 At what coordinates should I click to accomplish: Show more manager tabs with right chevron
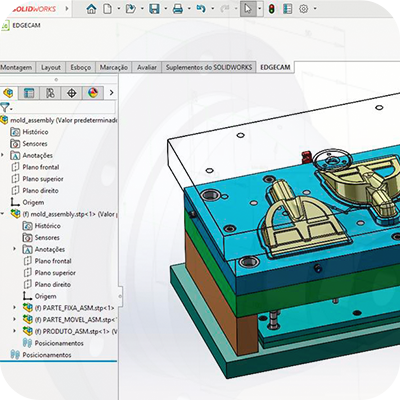(x=112, y=93)
